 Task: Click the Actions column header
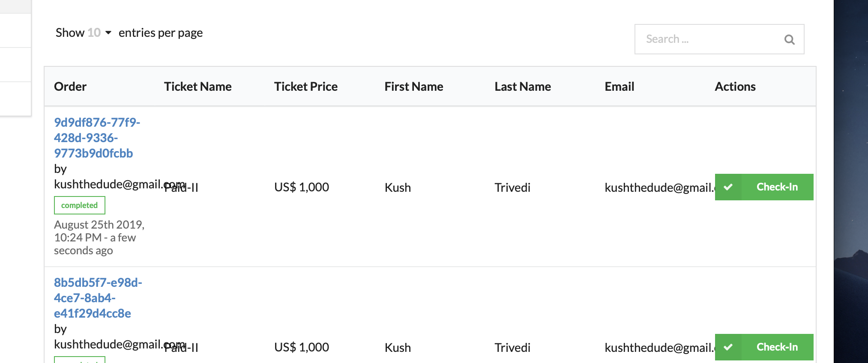pos(735,86)
